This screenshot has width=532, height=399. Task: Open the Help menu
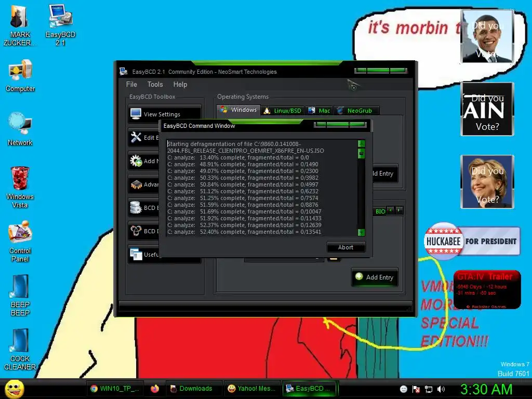pyautogui.click(x=180, y=84)
